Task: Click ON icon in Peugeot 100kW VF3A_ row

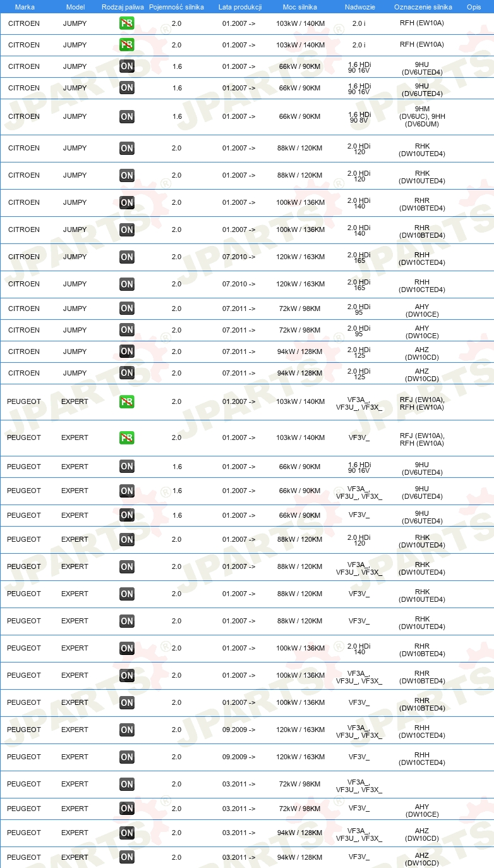Action: (127, 675)
